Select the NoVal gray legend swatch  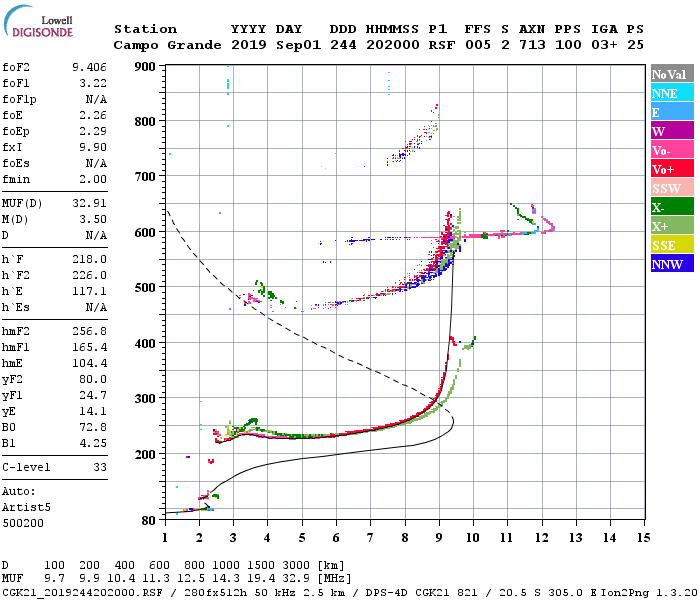tap(672, 73)
